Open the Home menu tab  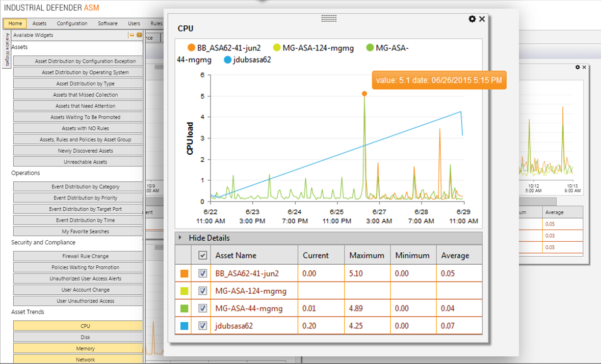click(x=15, y=23)
